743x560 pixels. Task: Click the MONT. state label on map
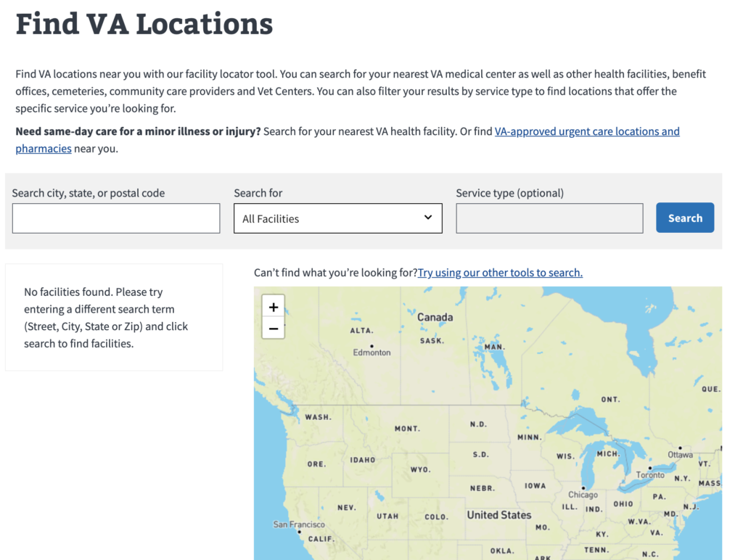(407, 429)
